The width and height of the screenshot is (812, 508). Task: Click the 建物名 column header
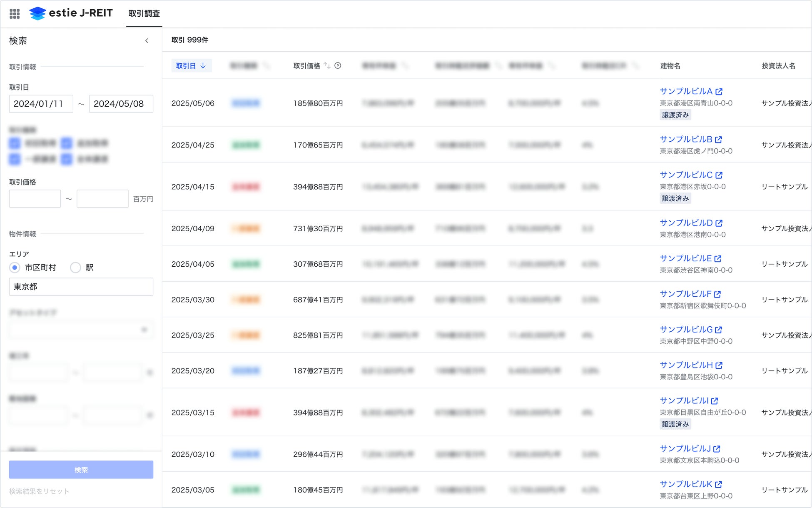pyautogui.click(x=670, y=66)
